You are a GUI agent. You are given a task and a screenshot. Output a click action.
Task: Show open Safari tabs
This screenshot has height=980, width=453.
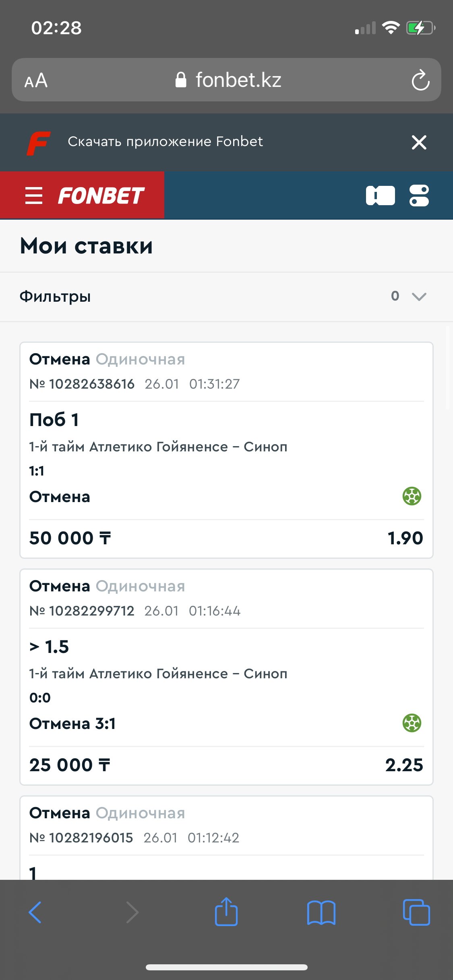(x=416, y=912)
